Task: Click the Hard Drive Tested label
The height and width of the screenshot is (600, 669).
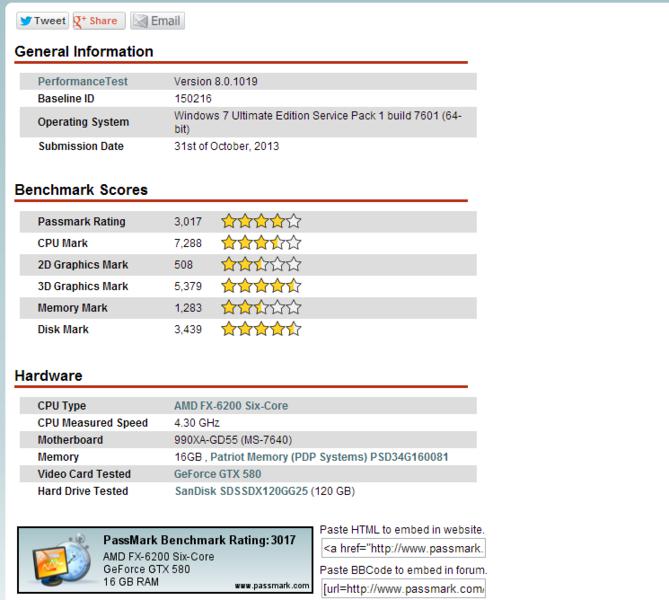Action: (83, 491)
